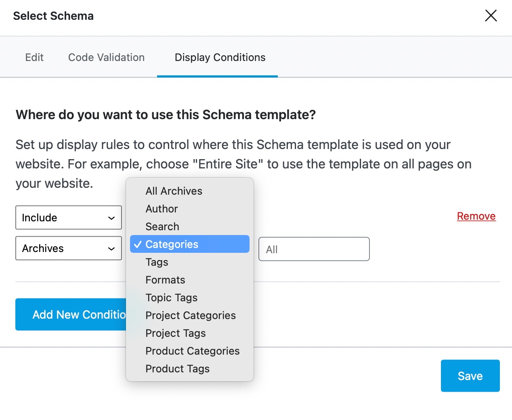512x420 pixels.
Task: Switch to the Code Validation tab
Action: [x=106, y=57]
